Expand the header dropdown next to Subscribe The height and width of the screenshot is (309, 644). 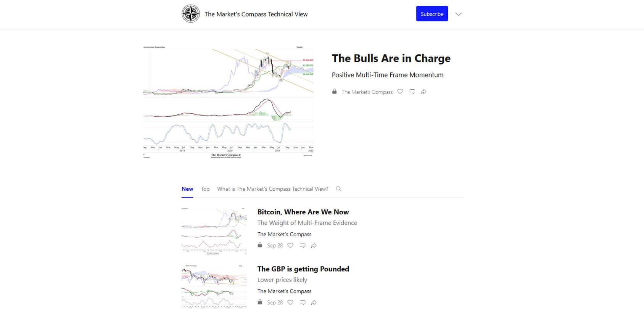pos(458,14)
